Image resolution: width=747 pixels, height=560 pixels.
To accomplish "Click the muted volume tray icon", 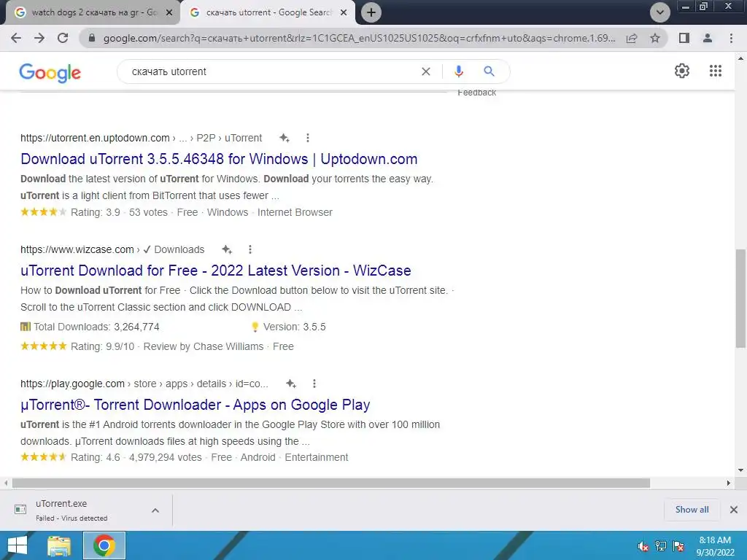I will pyautogui.click(x=643, y=547).
